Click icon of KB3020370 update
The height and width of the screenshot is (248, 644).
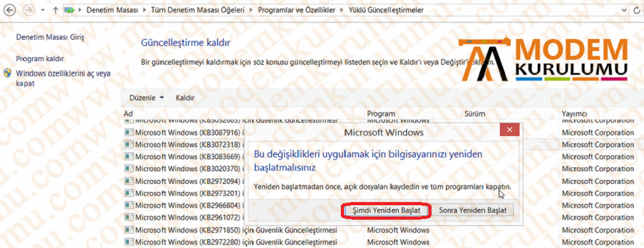pos(130,169)
